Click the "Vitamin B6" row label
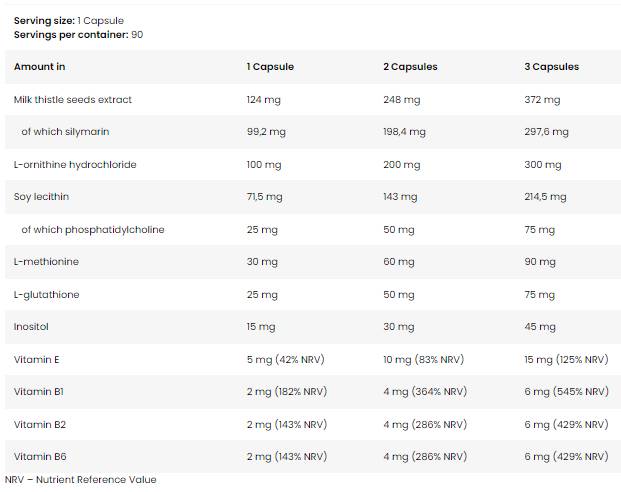The width and height of the screenshot is (621, 492). pyautogui.click(x=37, y=456)
